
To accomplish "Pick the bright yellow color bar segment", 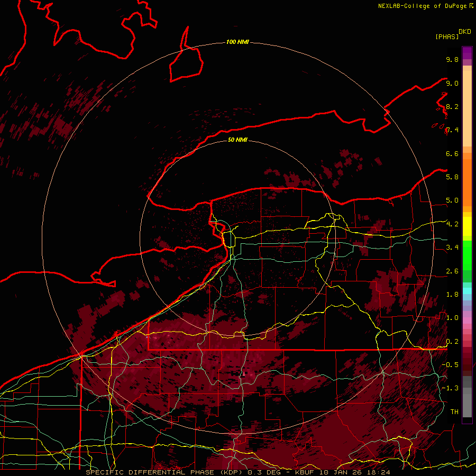I will click(467, 226).
